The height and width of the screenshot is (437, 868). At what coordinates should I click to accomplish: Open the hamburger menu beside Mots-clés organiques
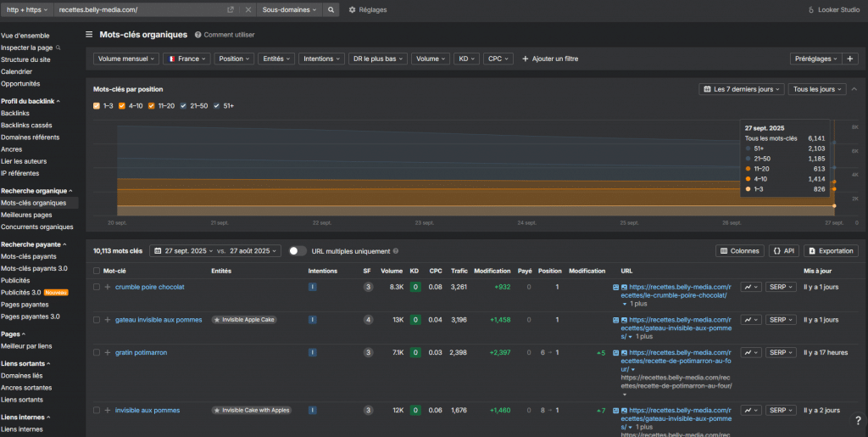point(89,35)
